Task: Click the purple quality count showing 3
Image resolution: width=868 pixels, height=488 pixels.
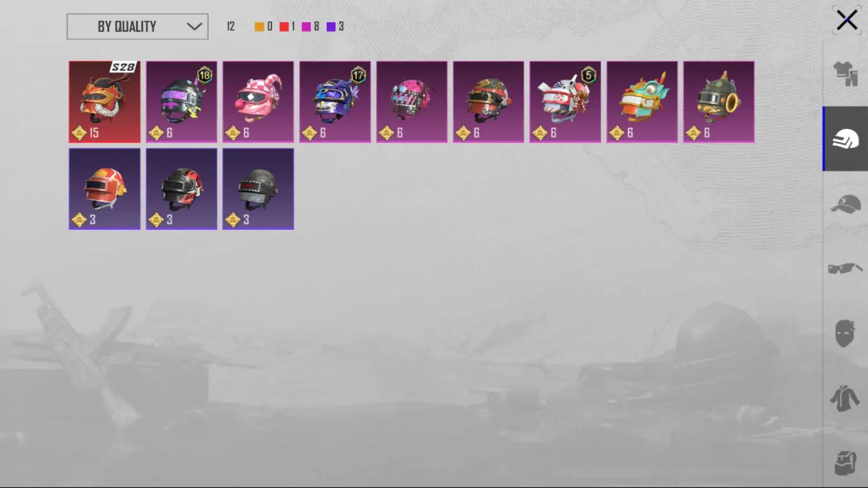Action: 335,27
